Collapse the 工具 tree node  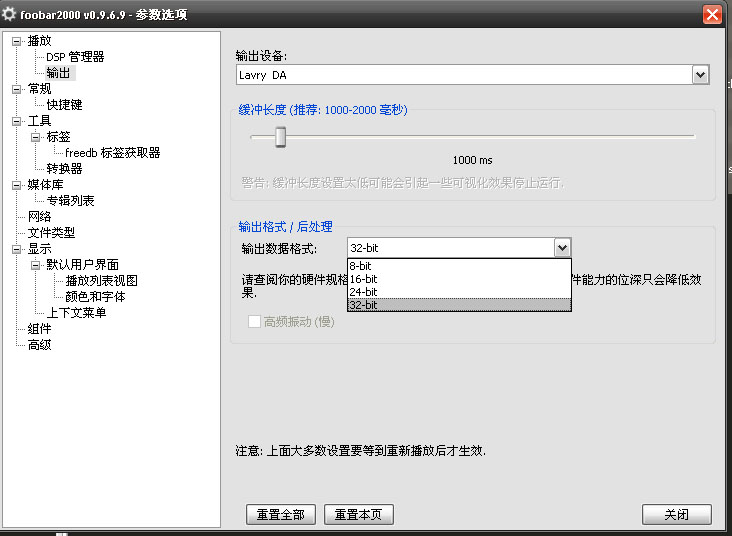tap(17, 121)
